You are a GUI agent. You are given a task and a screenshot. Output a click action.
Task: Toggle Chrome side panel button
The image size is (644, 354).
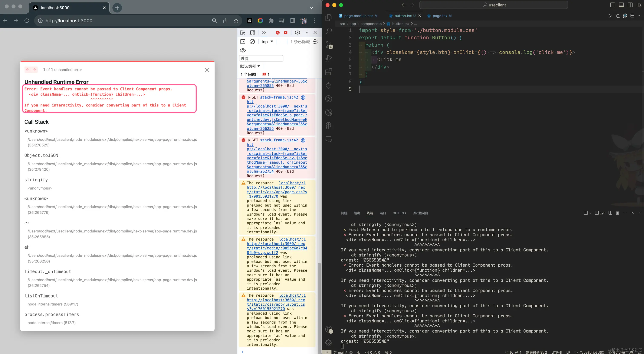[x=292, y=21]
